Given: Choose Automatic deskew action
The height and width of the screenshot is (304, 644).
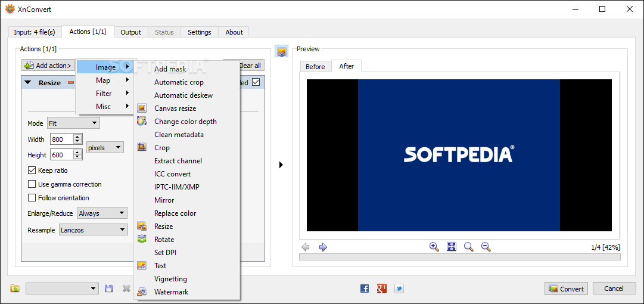Looking at the screenshot, I should point(187,95).
